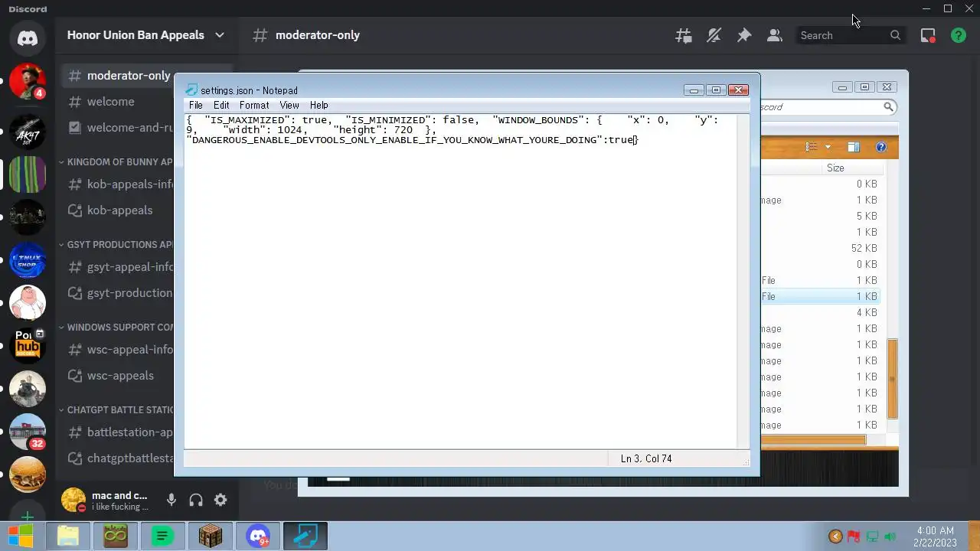Open Notepad Format menu
This screenshot has width=980, height=551.
pos(254,105)
